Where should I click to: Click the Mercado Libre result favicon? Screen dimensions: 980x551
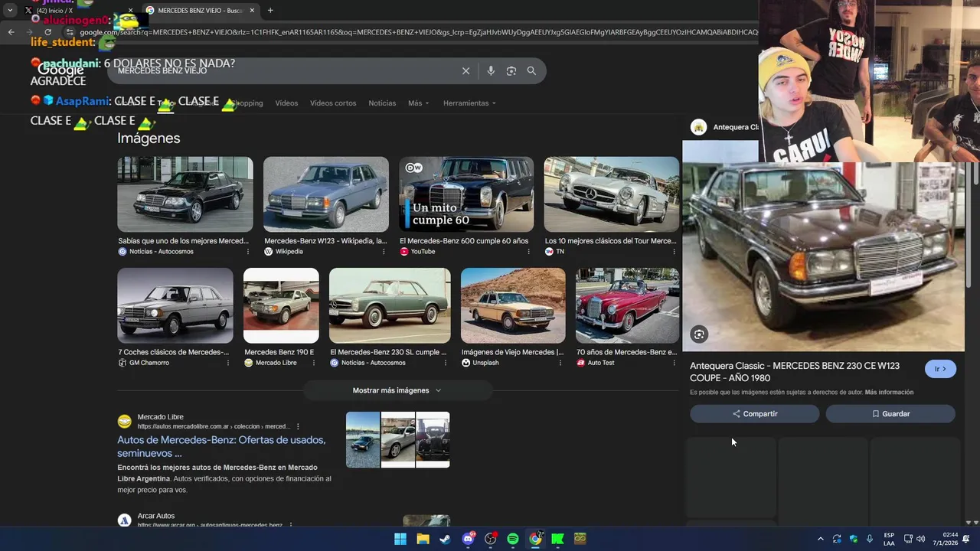pos(124,422)
